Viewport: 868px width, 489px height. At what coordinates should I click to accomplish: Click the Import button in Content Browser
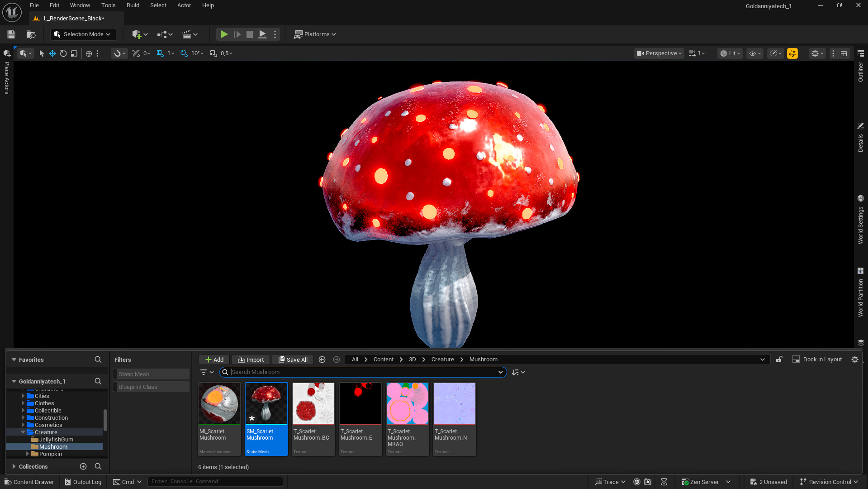click(x=251, y=359)
